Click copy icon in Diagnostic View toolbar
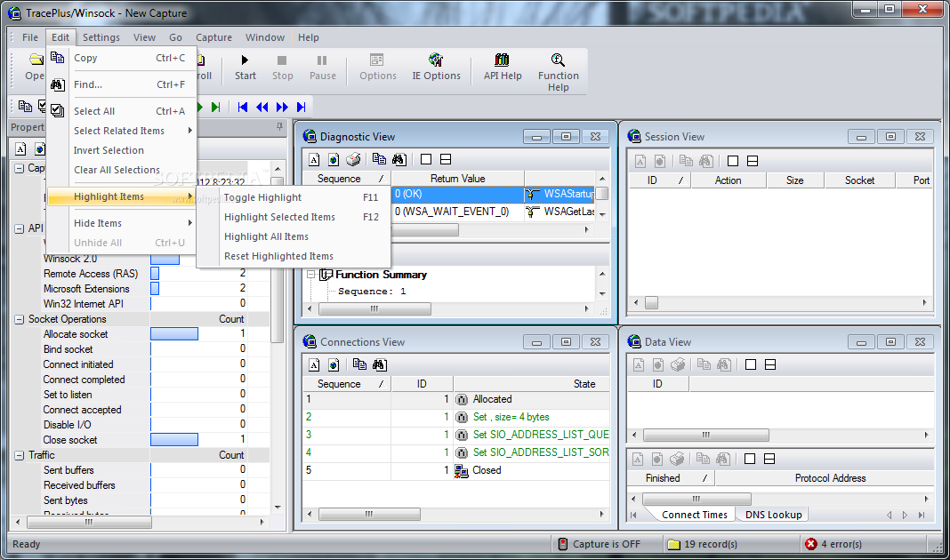 point(379,159)
